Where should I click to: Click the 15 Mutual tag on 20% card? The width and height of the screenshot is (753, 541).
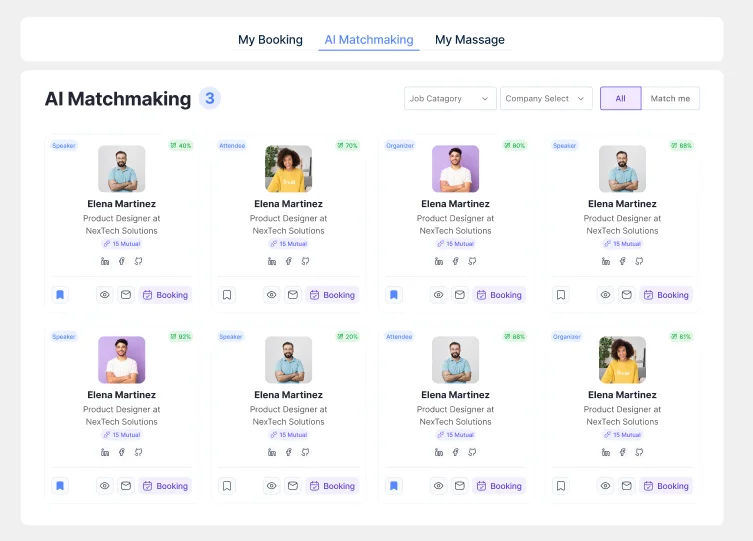pyautogui.click(x=289, y=435)
